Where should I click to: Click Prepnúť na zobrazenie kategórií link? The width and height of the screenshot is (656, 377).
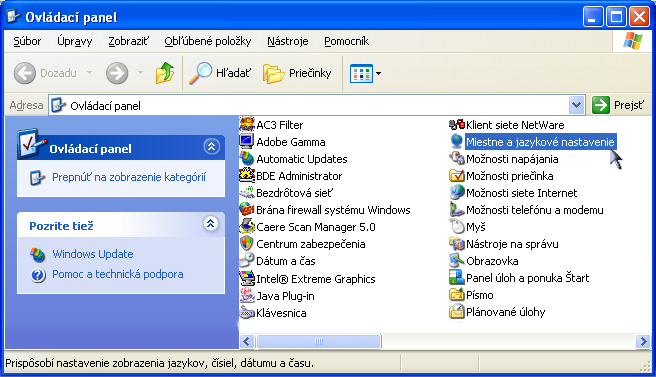click(x=129, y=177)
